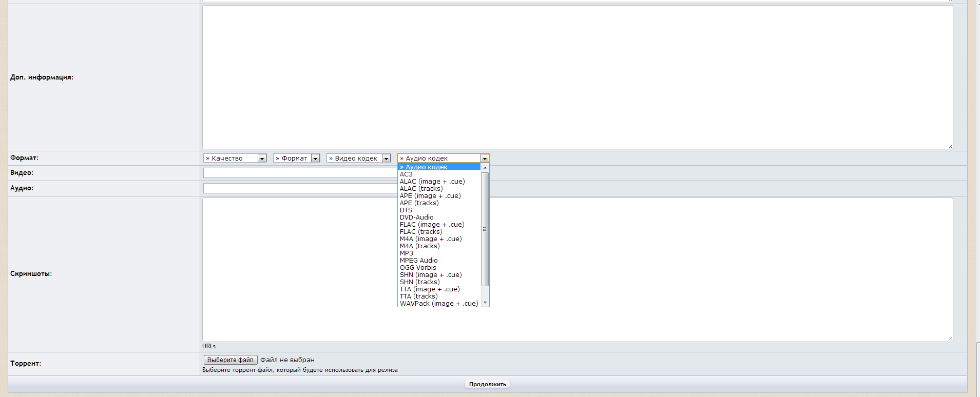Choose ALAC (tracks) option
The width and height of the screenshot is (980, 397).
point(439,189)
